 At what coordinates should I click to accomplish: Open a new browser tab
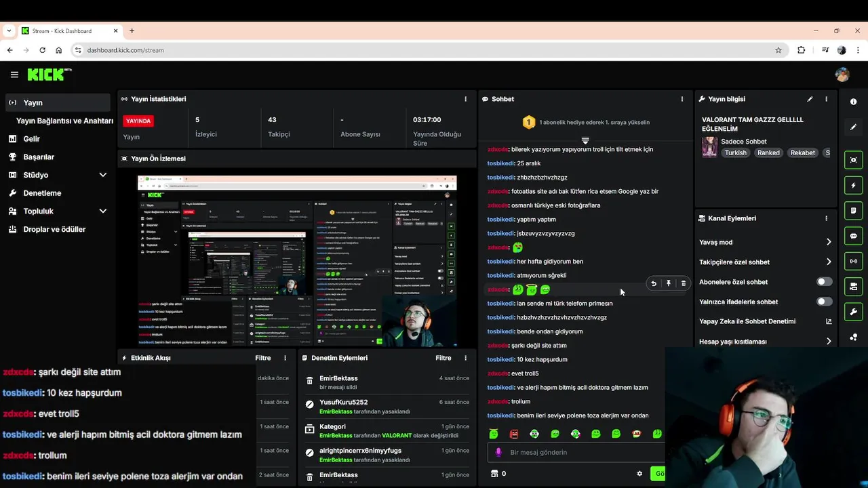coord(132,30)
